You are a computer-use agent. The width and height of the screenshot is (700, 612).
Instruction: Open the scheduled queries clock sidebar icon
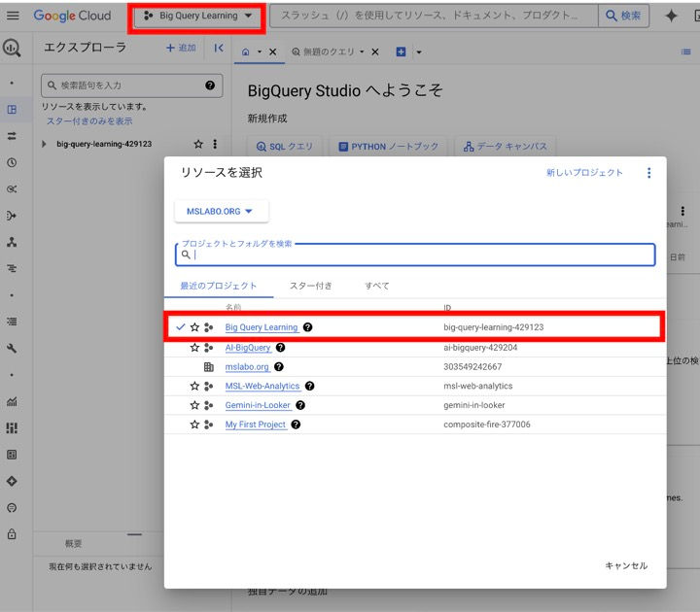12,162
